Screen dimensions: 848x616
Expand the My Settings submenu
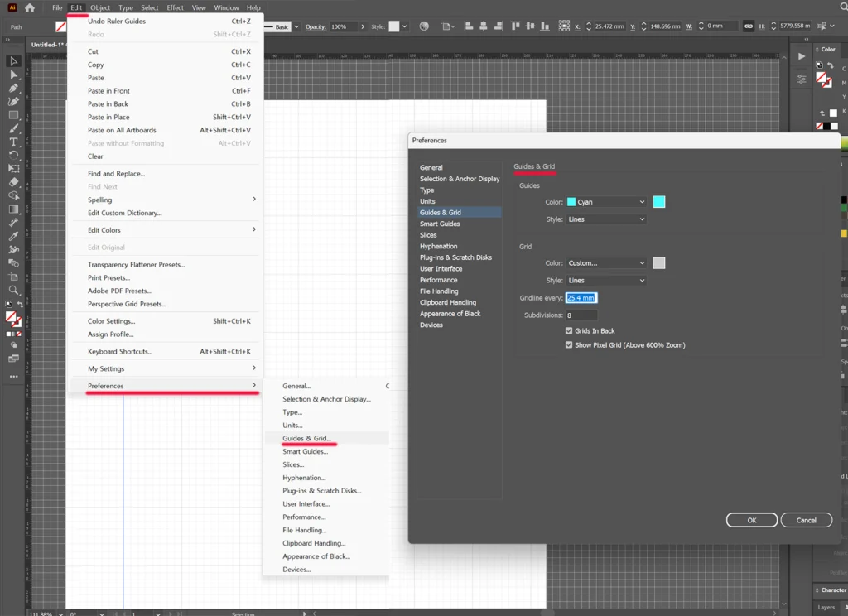165,368
